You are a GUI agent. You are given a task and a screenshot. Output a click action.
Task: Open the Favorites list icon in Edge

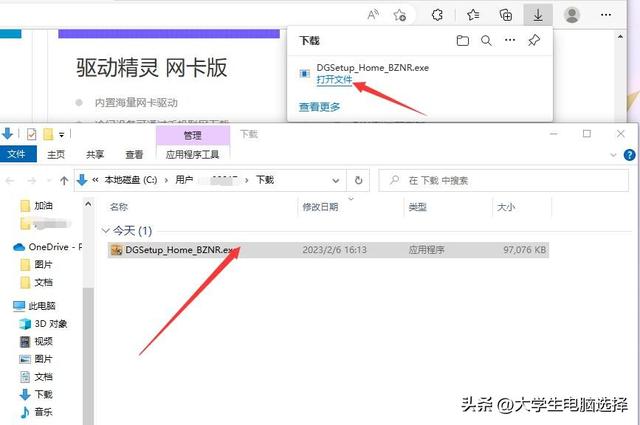[x=473, y=15]
